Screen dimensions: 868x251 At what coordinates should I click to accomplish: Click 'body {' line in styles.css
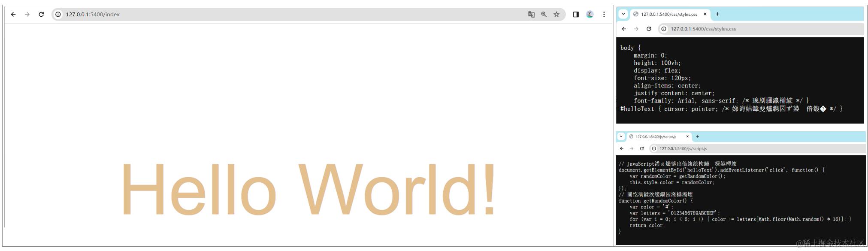[630, 48]
